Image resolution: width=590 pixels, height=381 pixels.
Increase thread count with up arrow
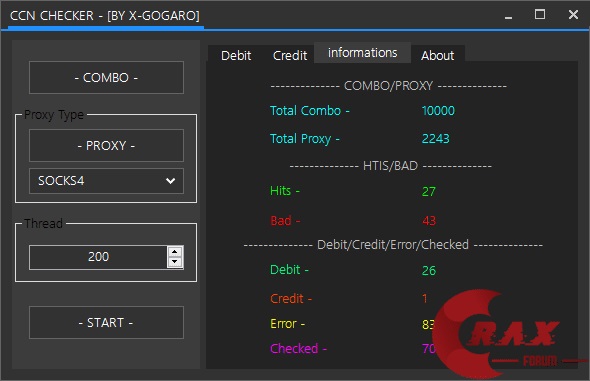click(175, 252)
